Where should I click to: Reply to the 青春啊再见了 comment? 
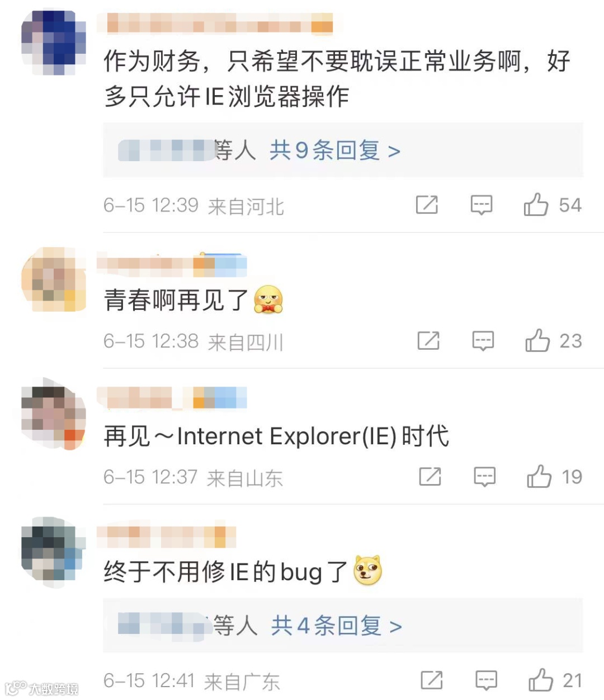pos(483,341)
